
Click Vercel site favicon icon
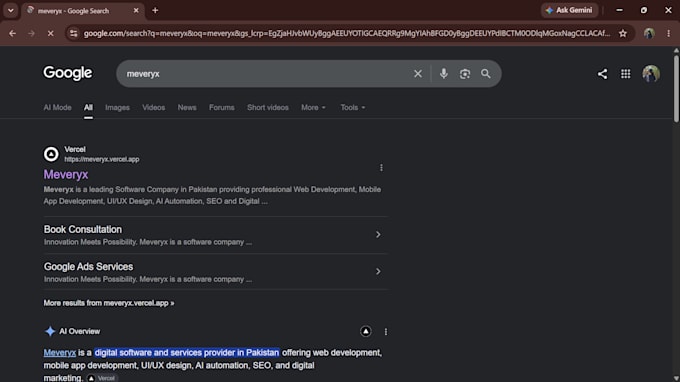pos(51,154)
